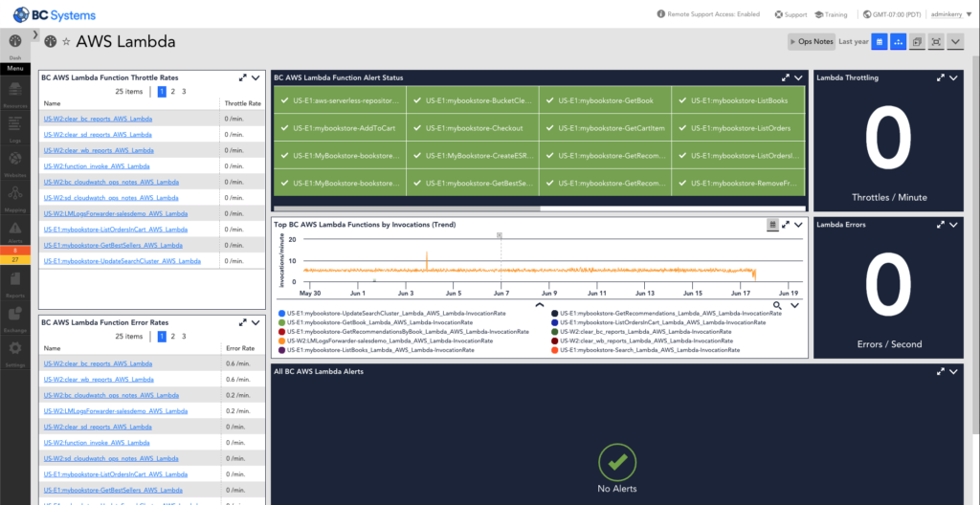Screen dimensions: 980x505
Task: Open the Training link
Action: tap(832, 13)
